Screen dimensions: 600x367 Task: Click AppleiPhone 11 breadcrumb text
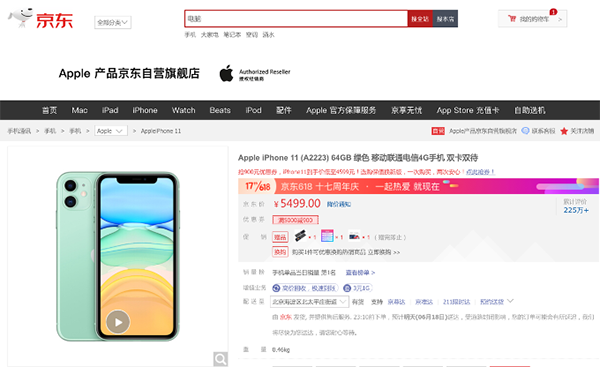click(161, 131)
